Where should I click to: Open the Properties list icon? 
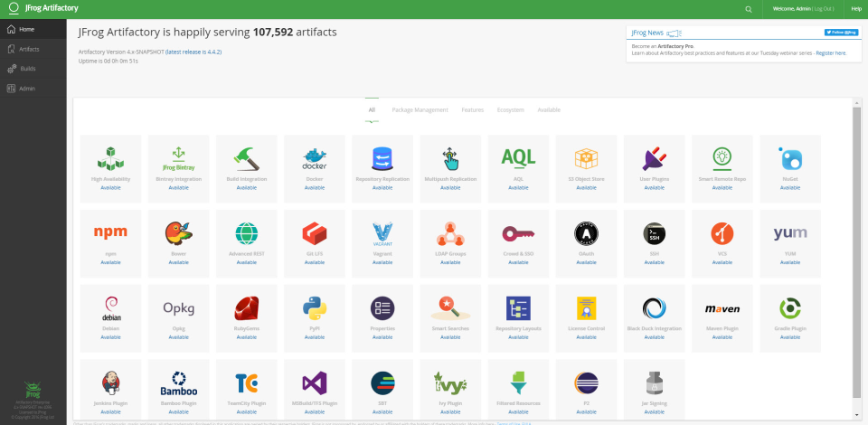[382, 308]
